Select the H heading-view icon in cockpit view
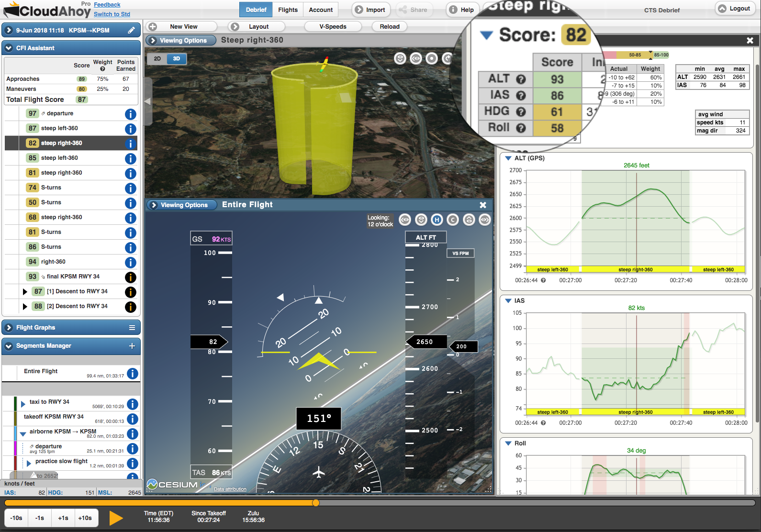Image resolution: width=761 pixels, height=532 pixels. [436, 220]
